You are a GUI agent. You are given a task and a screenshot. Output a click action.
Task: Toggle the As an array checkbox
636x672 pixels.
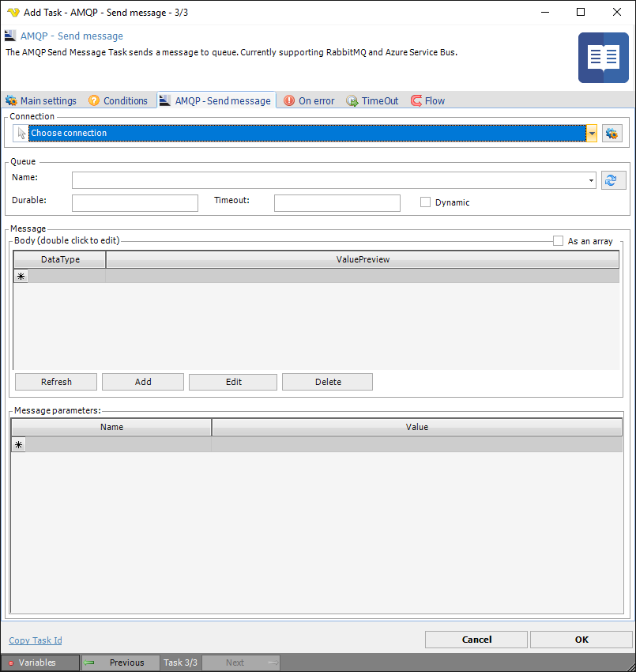point(559,241)
